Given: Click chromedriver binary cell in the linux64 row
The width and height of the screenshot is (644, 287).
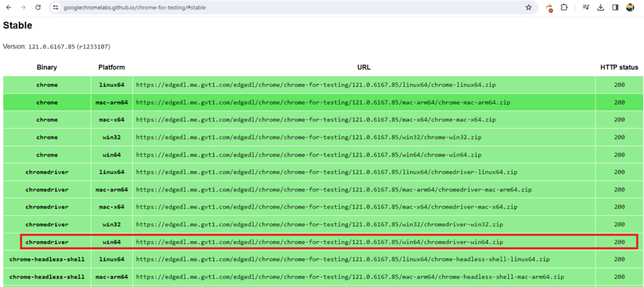Looking at the screenshot, I should 47,172.
